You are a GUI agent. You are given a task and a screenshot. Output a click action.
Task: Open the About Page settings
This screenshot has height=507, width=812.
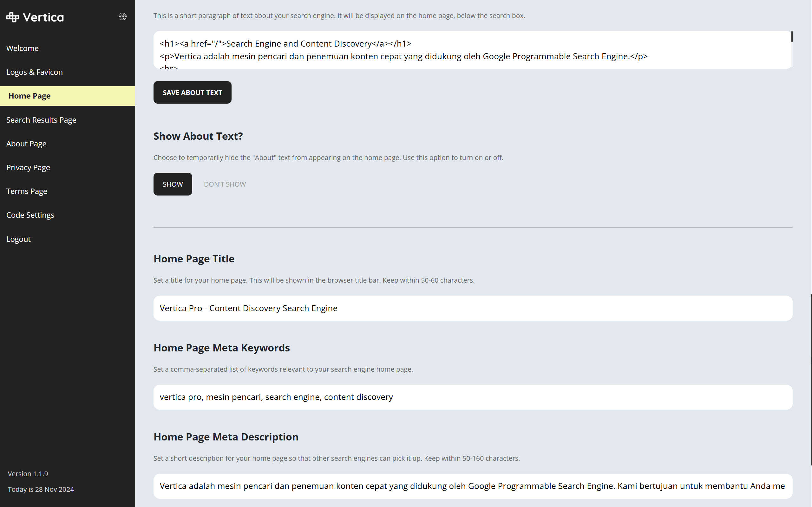pyautogui.click(x=26, y=143)
